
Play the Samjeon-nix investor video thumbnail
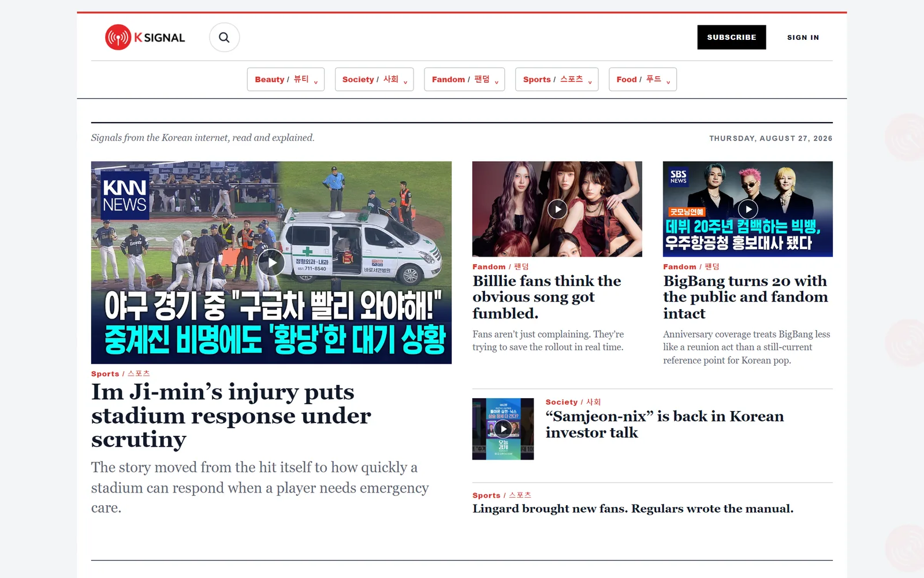[503, 429]
